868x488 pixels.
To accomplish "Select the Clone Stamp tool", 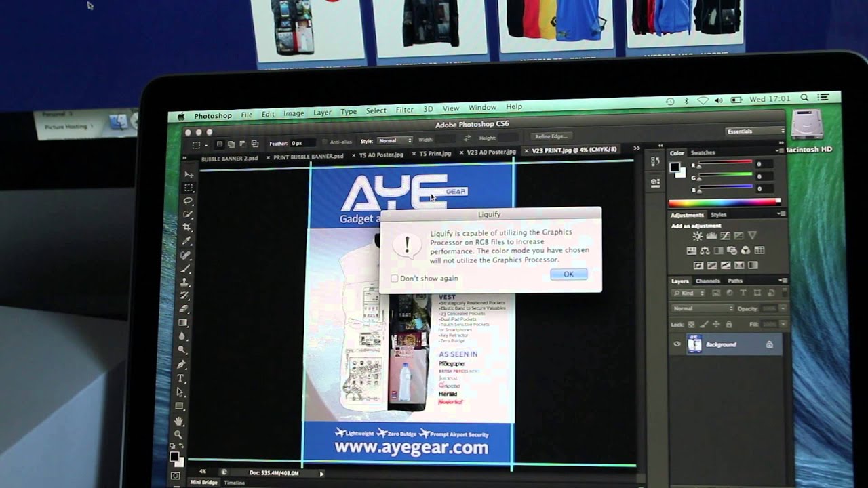I will [184, 282].
